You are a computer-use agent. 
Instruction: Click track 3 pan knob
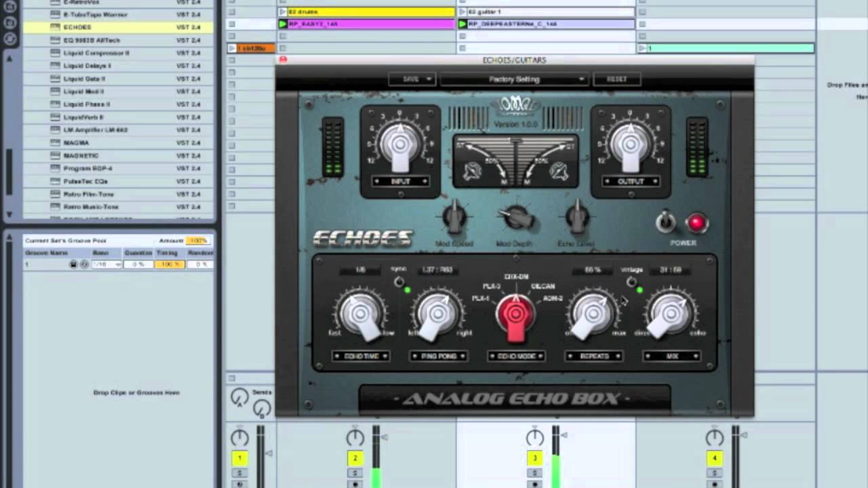click(534, 437)
